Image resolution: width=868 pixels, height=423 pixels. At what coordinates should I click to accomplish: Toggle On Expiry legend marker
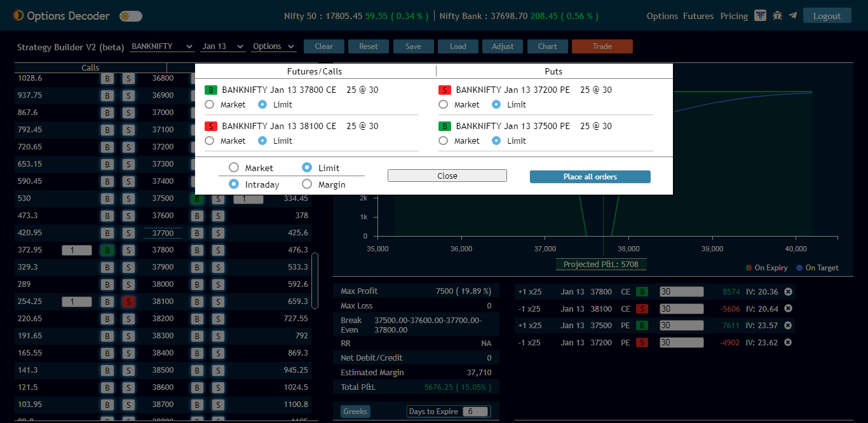(750, 268)
